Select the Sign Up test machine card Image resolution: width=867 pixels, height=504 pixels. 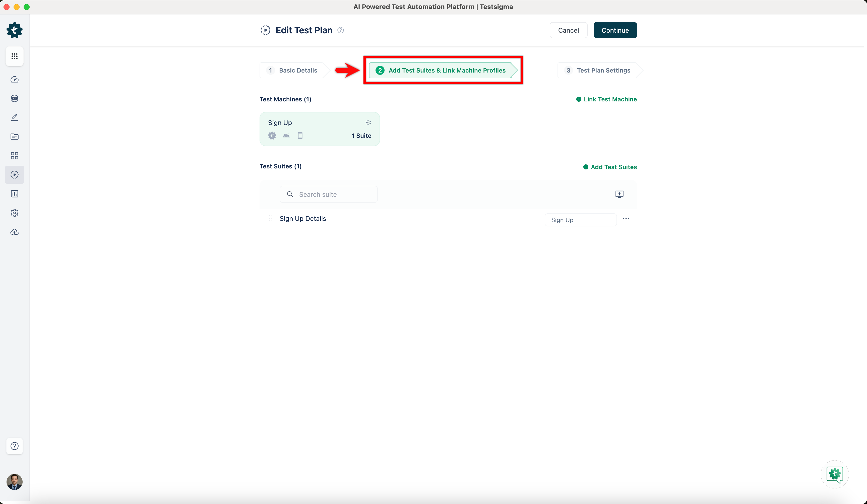tap(319, 129)
